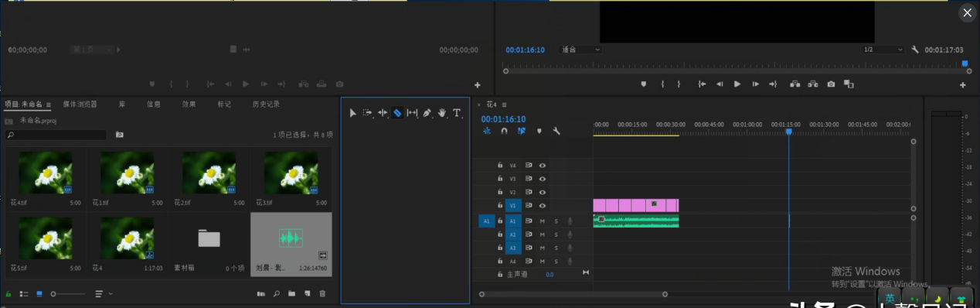Solo audio track A1
The width and height of the screenshot is (980, 308).
556,221
